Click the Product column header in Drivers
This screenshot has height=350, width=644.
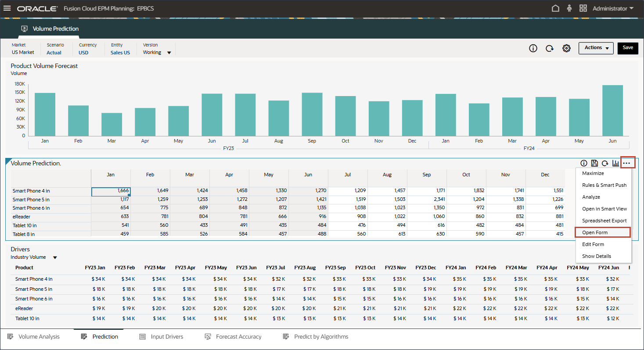tap(24, 268)
